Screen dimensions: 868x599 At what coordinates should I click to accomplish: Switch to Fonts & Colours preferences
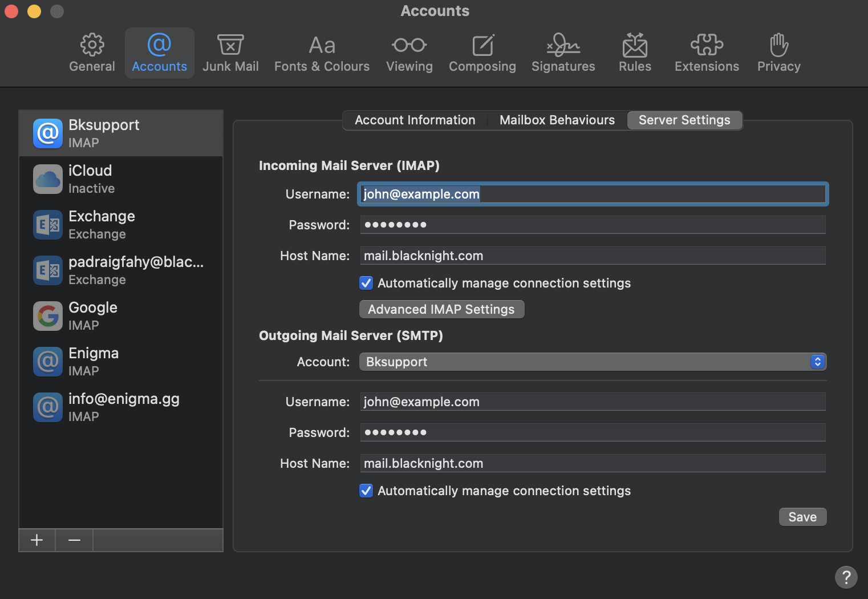tap(322, 53)
